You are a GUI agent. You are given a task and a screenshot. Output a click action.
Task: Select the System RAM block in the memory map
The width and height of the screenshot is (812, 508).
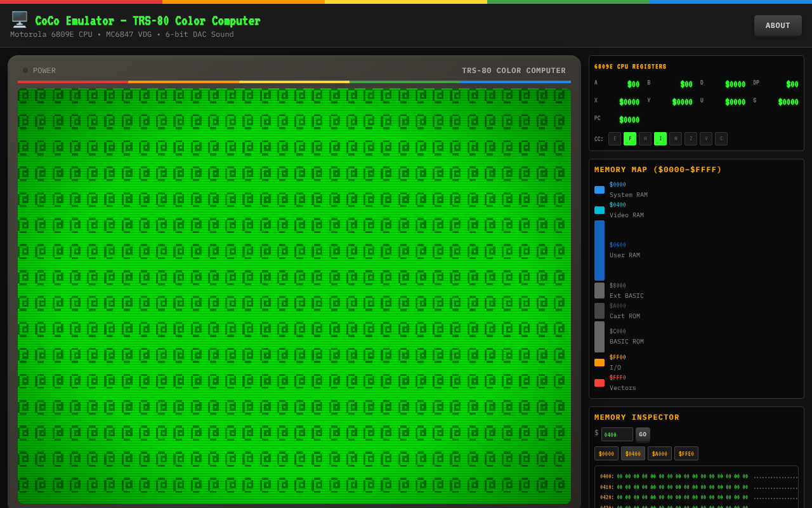coord(599,189)
